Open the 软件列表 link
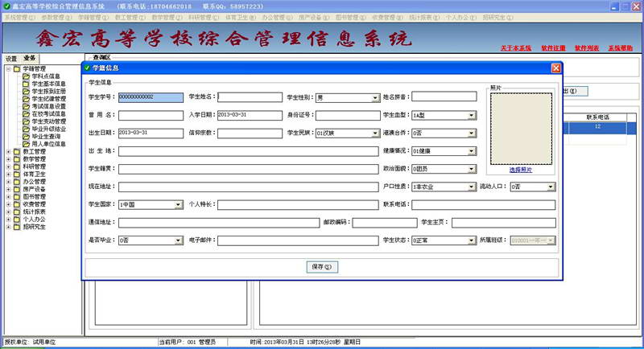This screenshot has width=644, height=349. (x=587, y=48)
